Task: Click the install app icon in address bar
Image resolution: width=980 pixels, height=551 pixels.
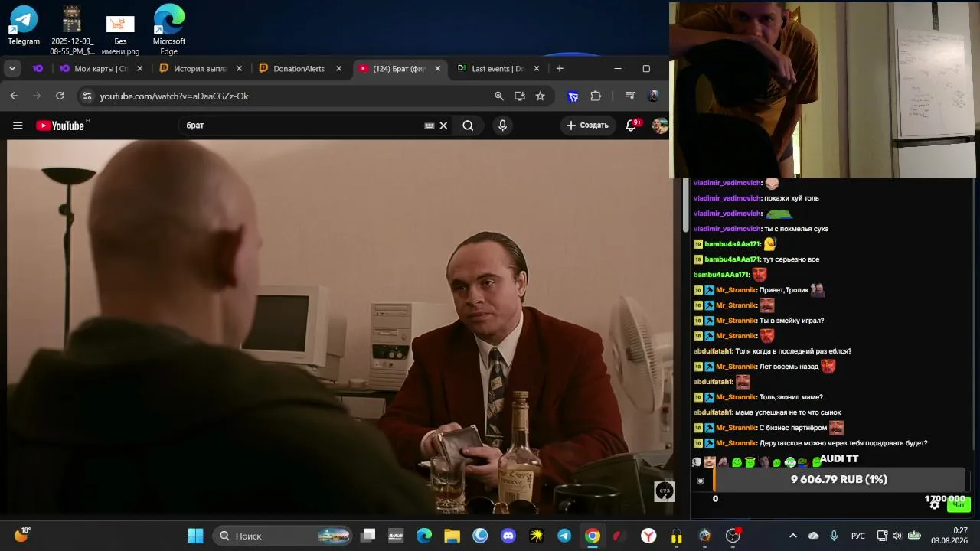Action: (x=520, y=96)
